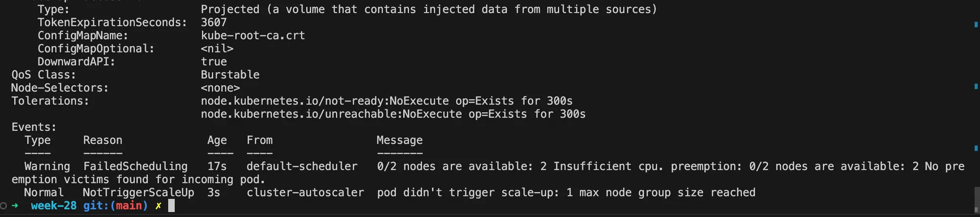Click the yellow git dirty-status x marker
This screenshot has height=217, width=980.
coord(158,206)
